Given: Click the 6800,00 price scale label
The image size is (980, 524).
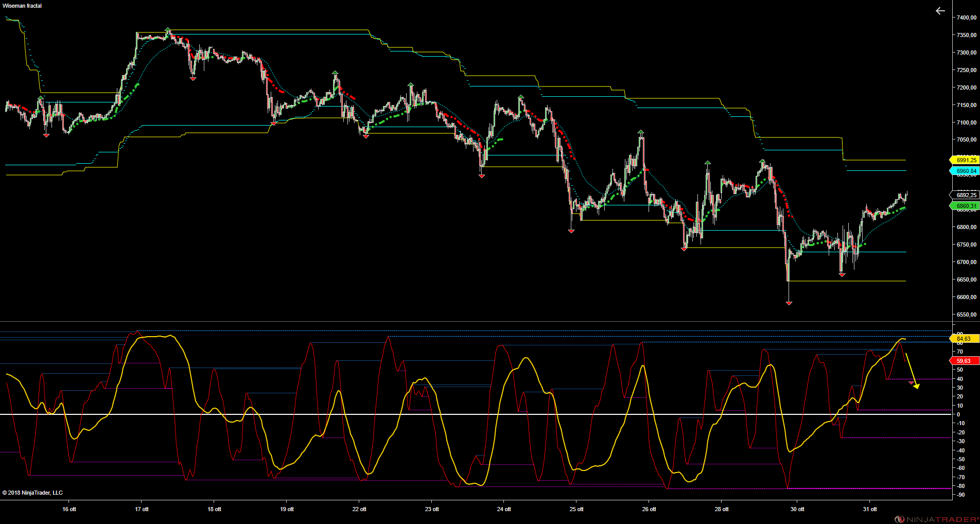Looking at the screenshot, I should tap(967, 227).
